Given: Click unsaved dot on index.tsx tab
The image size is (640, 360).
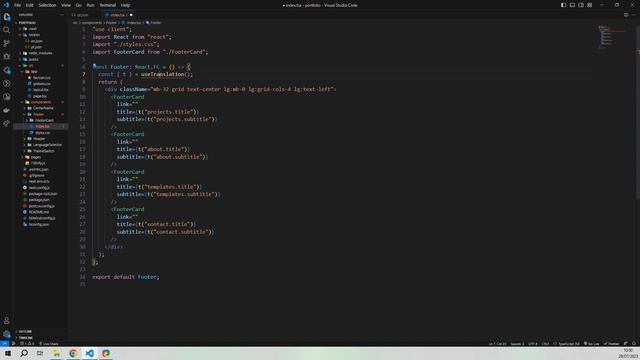Looking at the screenshot, I should click(x=131, y=15).
